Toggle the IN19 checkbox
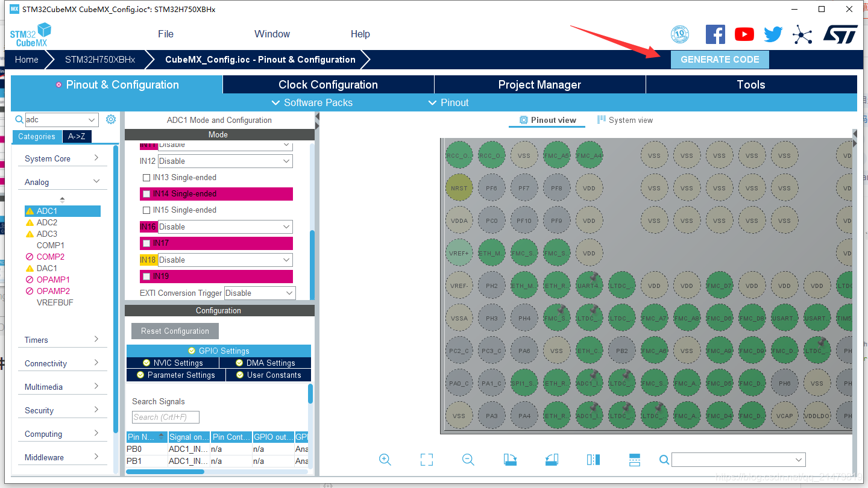This screenshot has height=488, width=868. point(146,277)
